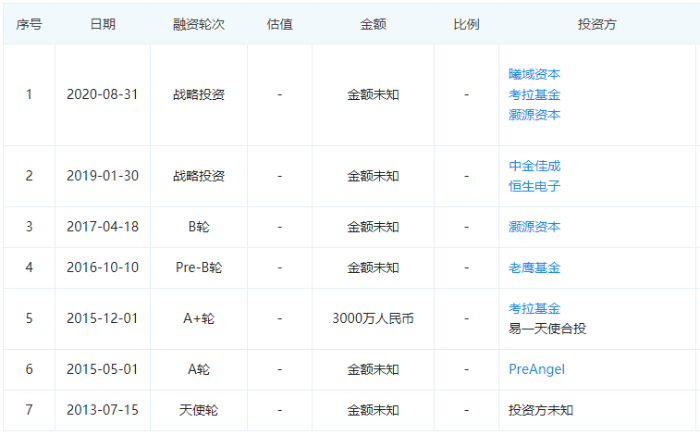Click 金额未知 in the B轮 row
This screenshot has height=435, width=700.
pyautogui.click(x=373, y=227)
